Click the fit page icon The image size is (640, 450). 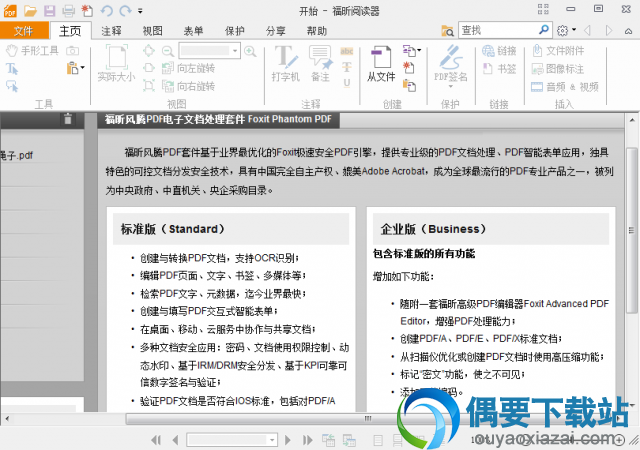149,51
